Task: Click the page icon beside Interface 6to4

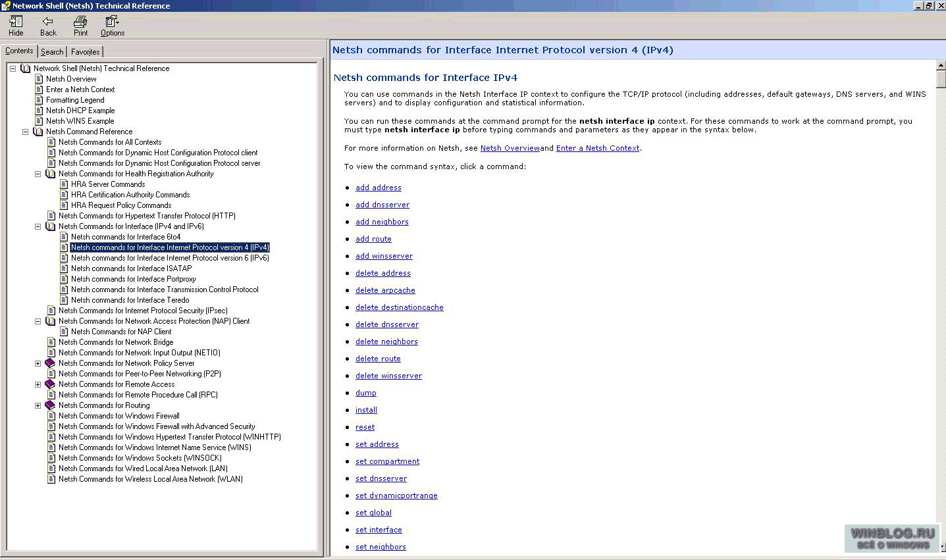Action: [x=65, y=237]
